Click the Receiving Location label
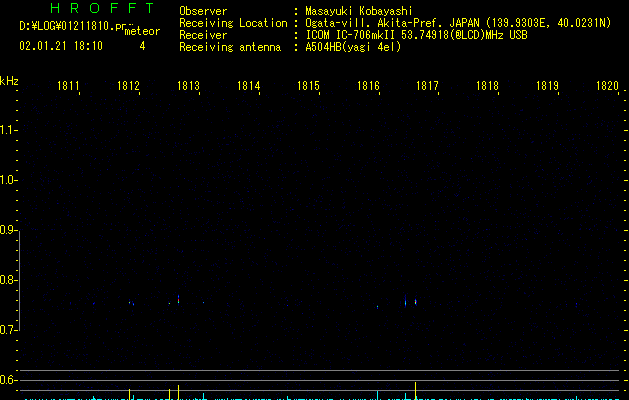The width and height of the screenshot is (629, 400). [233, 23]
